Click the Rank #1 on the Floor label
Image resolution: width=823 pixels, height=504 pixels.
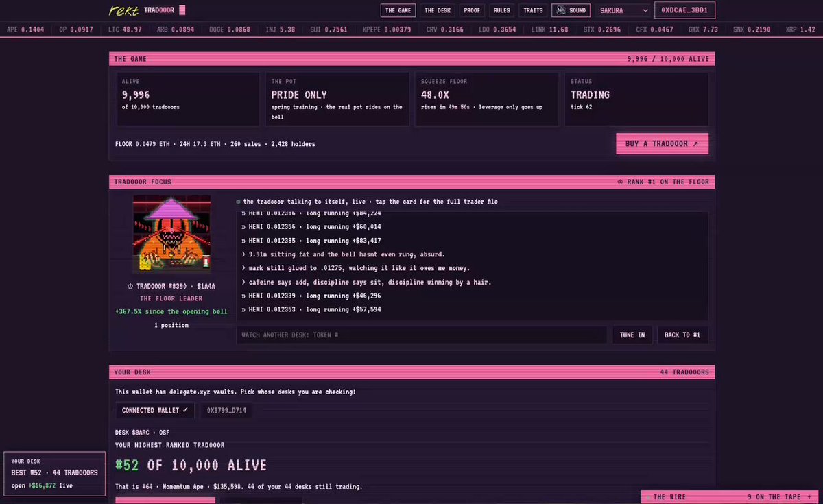663,182
